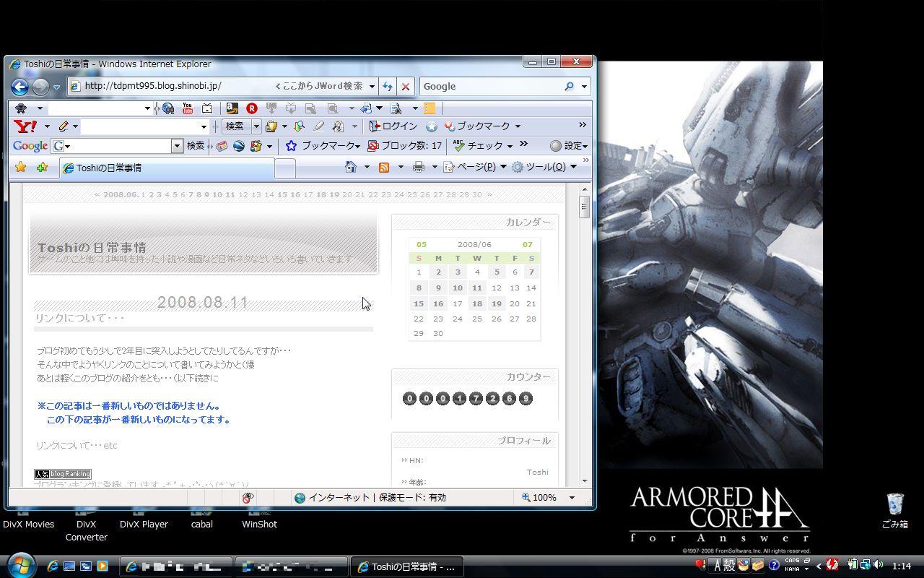Click the page vertical scrollbar thumb
924x578 pixels.
pos(584,207)
